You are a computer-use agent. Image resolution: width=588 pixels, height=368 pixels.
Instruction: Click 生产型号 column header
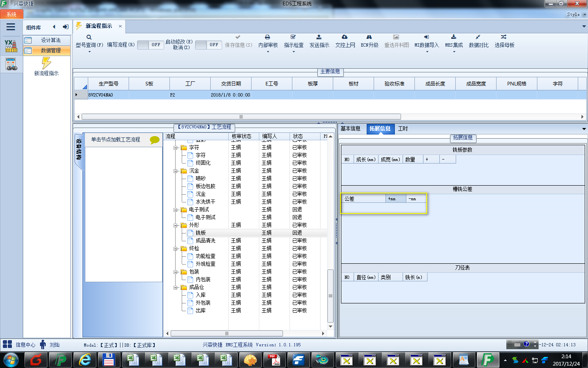108,83
